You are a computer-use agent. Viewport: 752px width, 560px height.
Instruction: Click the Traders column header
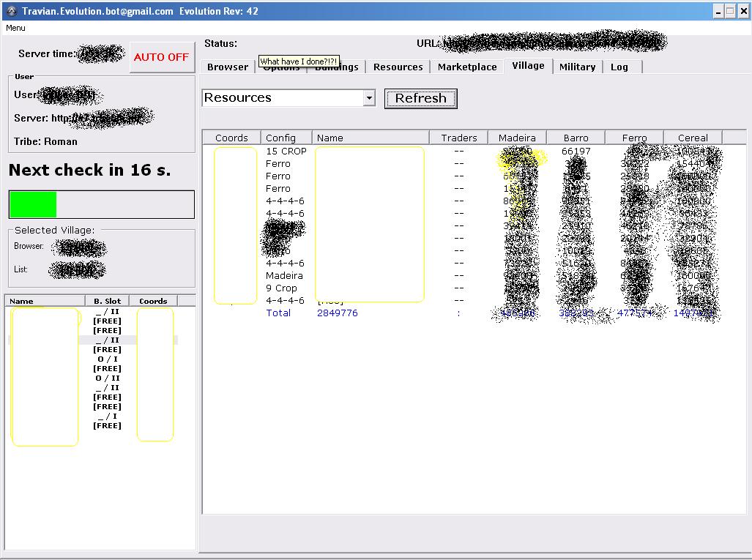click(x=459, y=138)
